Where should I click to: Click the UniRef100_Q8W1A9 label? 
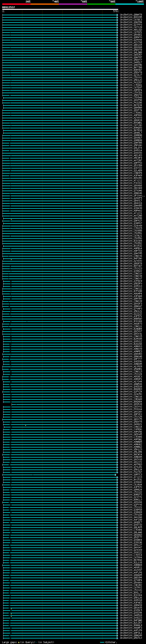(x=131, y=636)
